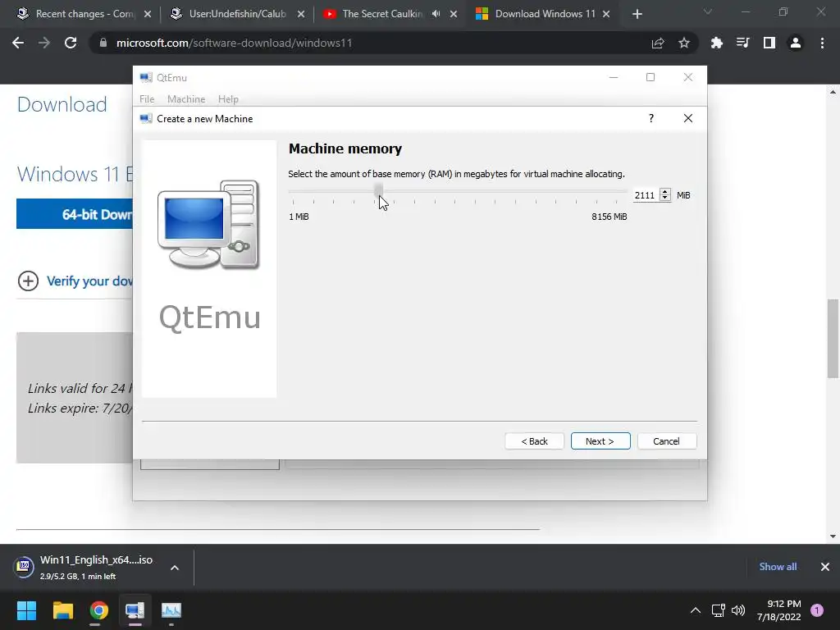Go forward in browser history

click(x=44, y=43)
